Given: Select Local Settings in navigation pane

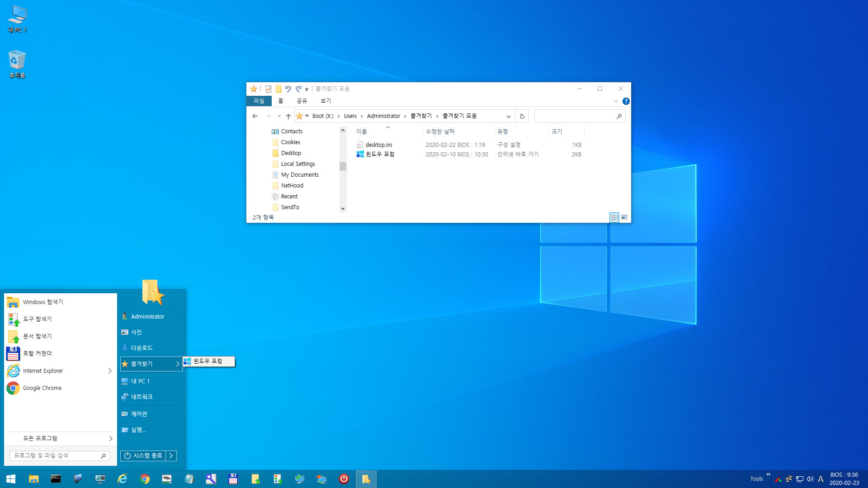Looking at the screenshot, I should click(x=298, y=164).
